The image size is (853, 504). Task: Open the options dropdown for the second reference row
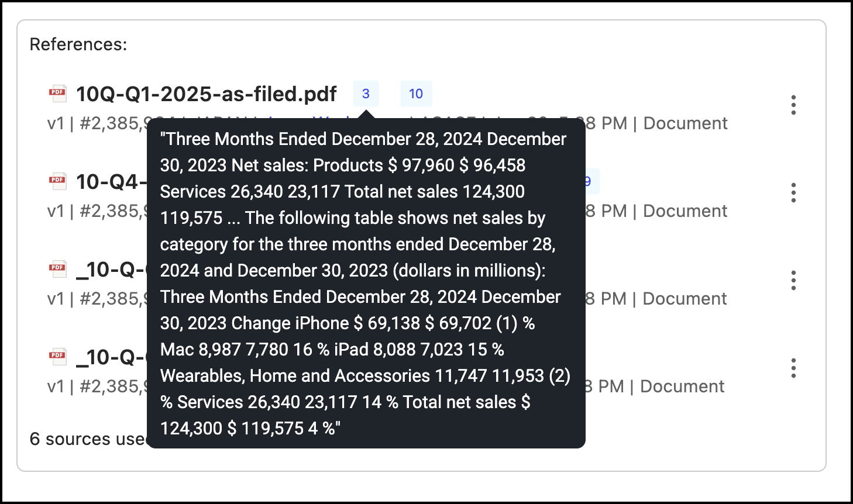(x=794, y=193)
